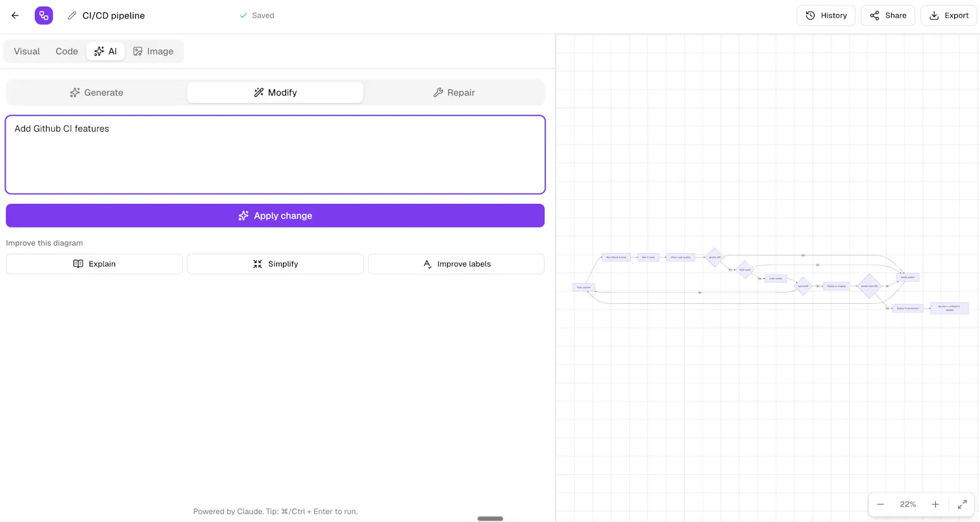Screen dimensions: 980x522
Task: Click the purple app logo icon
Action: tap(43, 15)
